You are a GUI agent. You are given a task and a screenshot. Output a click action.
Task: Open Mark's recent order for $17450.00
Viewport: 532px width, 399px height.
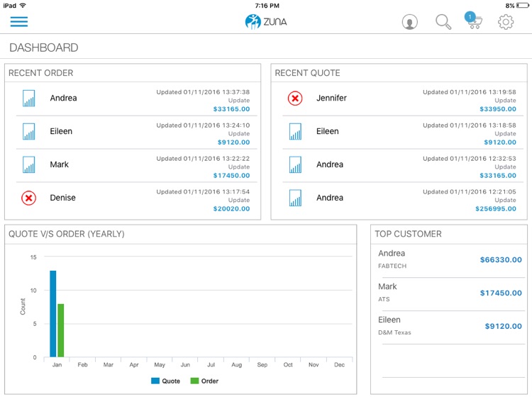pos(135,165)
